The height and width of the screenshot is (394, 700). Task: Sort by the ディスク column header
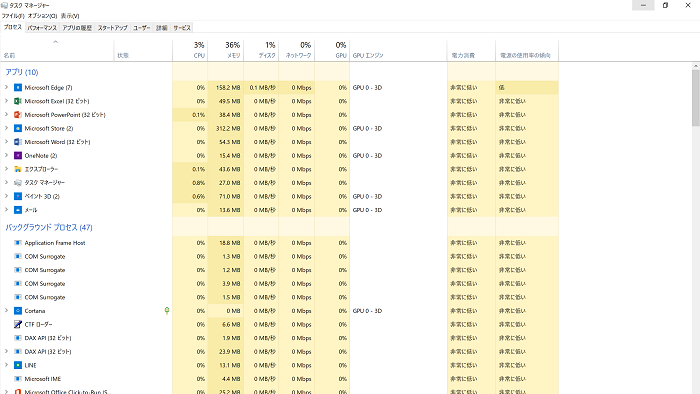tap(261, 50)
